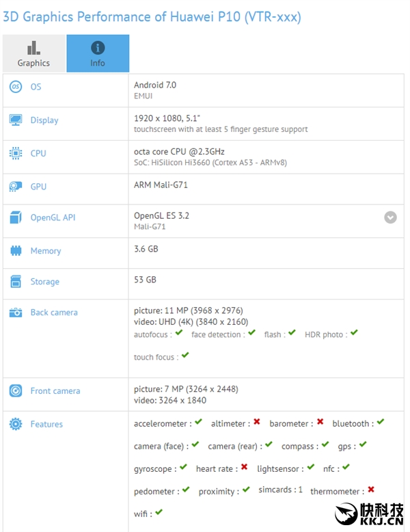Click the OpenGL API label
Screen dimensions: 410x532
[x=53, y=217]
